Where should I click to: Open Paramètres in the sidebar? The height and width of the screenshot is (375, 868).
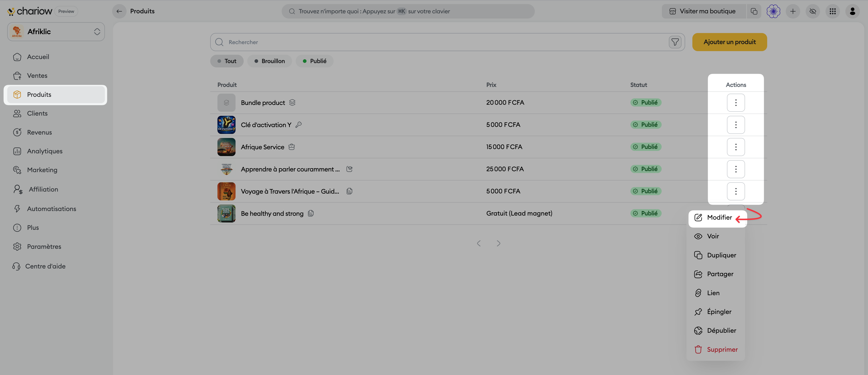point(56,247)
